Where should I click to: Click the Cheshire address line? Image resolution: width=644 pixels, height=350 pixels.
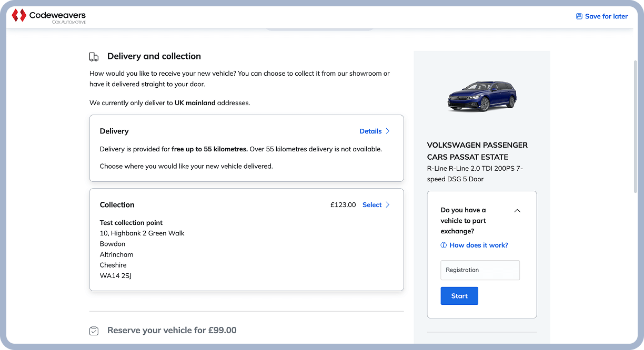coord(113,265)
